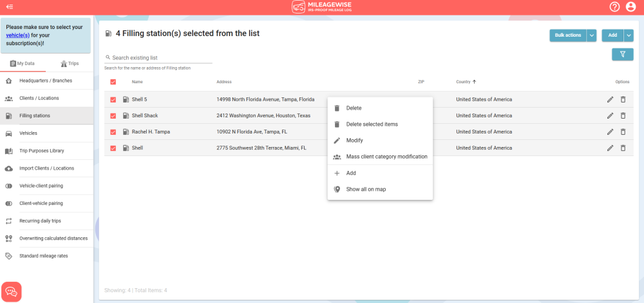Viewport: 644px width, 303px height.
Task: Switch to the Trips tab
Action: (x=69, y=63)
